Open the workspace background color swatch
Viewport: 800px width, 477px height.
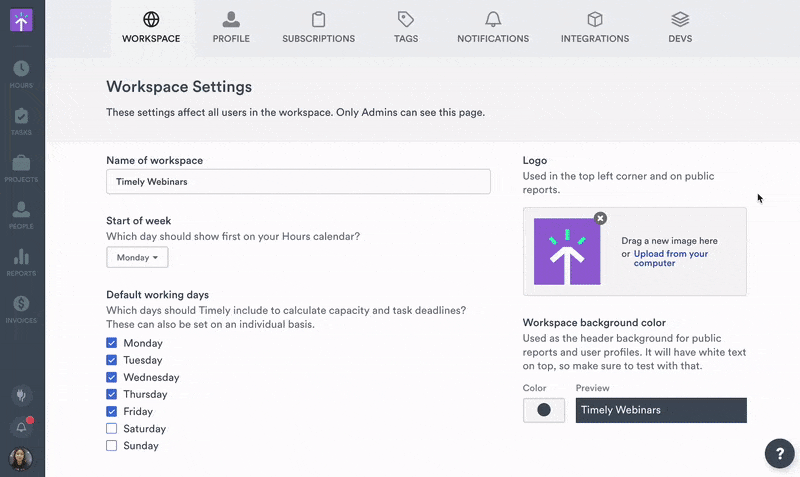tap(544, 410)
